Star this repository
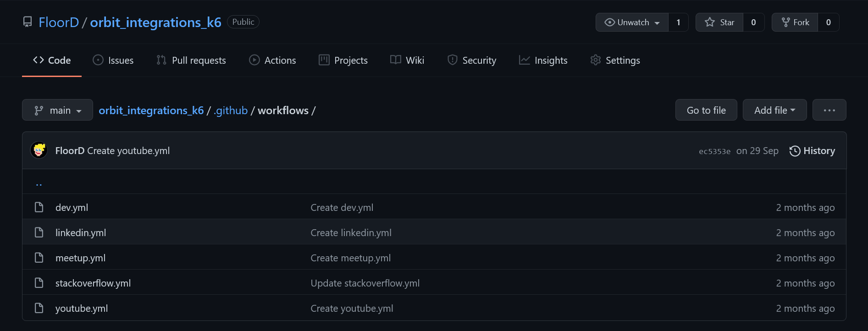 (719, 22)
